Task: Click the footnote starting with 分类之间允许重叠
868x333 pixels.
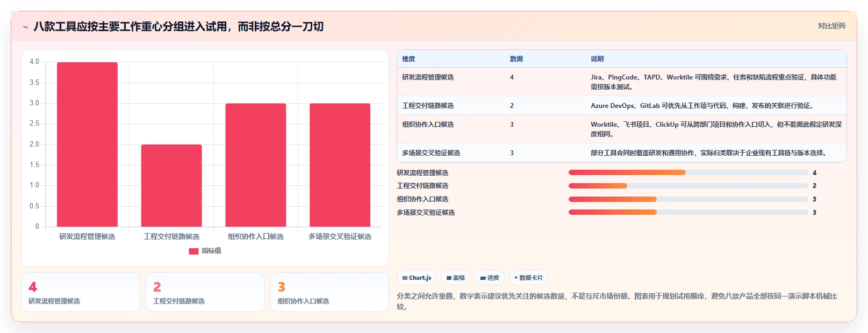Action: (617, 301)
